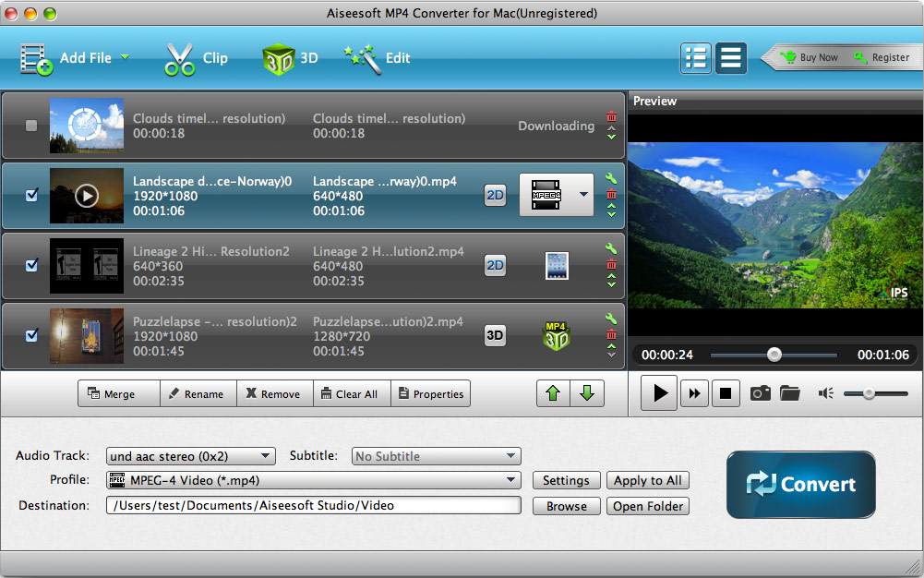This screenshot has width=924, height=578.
Task: Open settings wrench for Landscape row
Action: [x=611, y=178]
